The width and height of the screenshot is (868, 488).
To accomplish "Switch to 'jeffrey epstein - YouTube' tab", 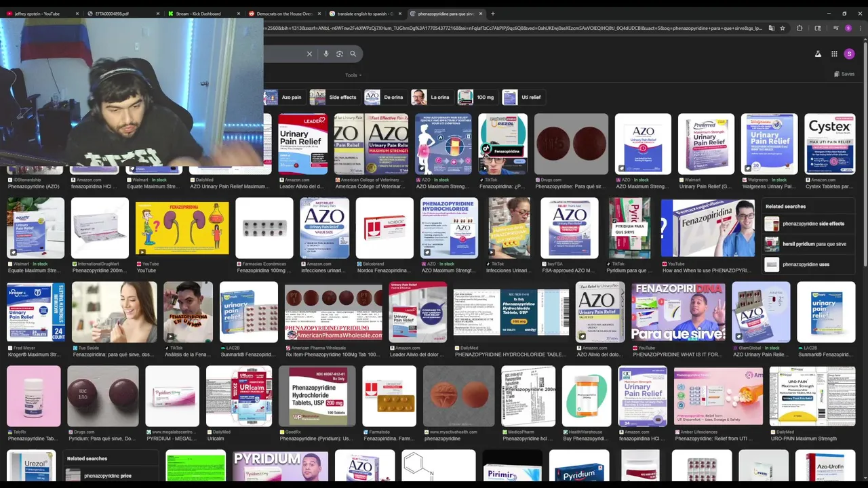I will tap(42, 14).
